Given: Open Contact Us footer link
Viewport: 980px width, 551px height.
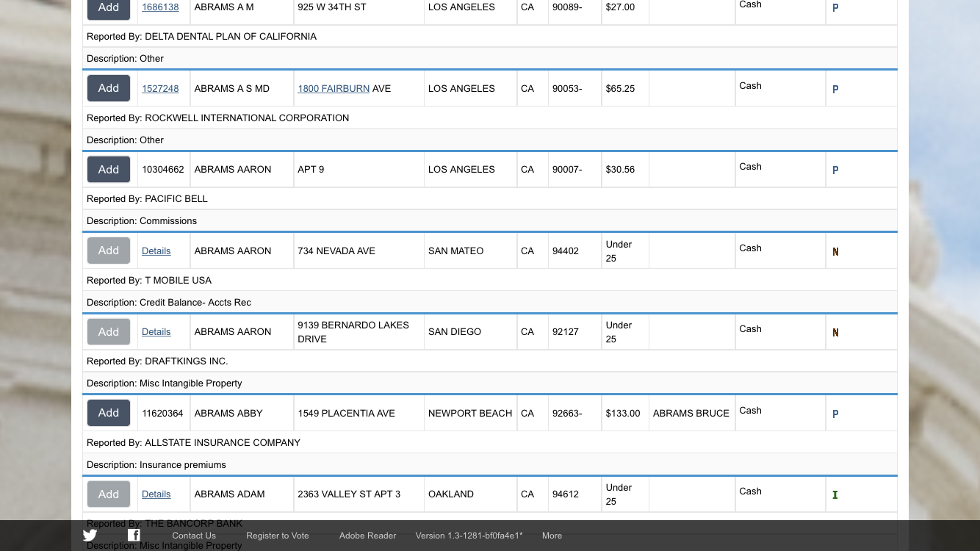Looking at the screenshot, I should tap(194, 536).
